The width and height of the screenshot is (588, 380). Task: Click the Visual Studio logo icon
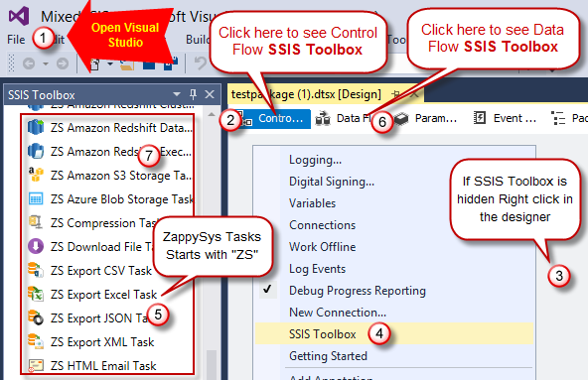click(x=19, y=16)
